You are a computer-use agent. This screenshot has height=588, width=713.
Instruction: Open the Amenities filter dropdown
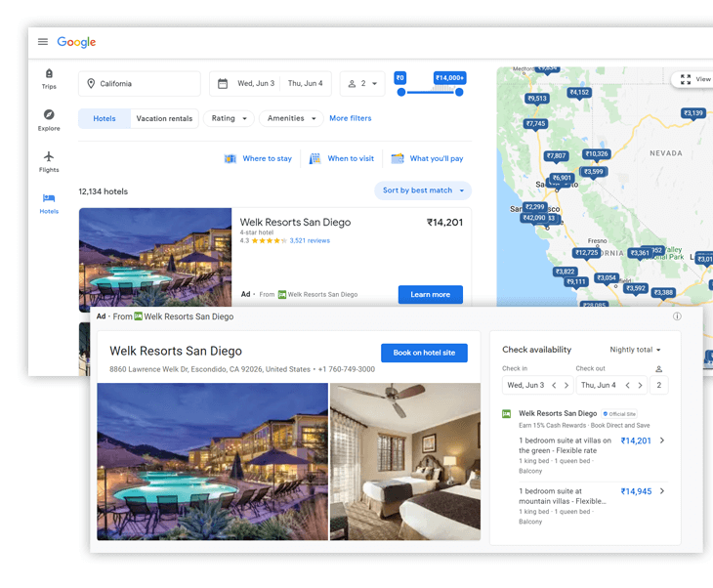[x=291, y=119]
